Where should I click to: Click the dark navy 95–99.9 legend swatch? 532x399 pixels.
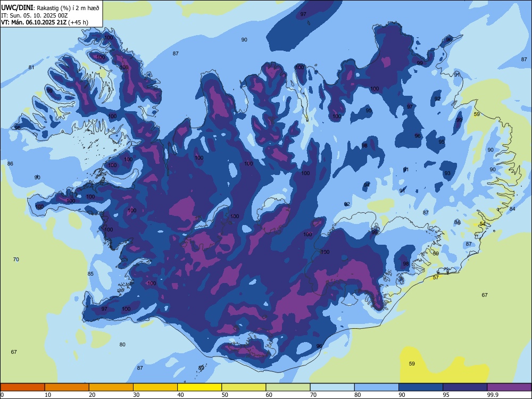(x=465, y=387)
